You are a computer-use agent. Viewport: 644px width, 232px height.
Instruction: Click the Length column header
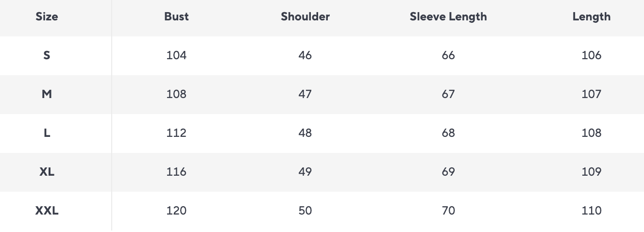[x=591, y=17]
